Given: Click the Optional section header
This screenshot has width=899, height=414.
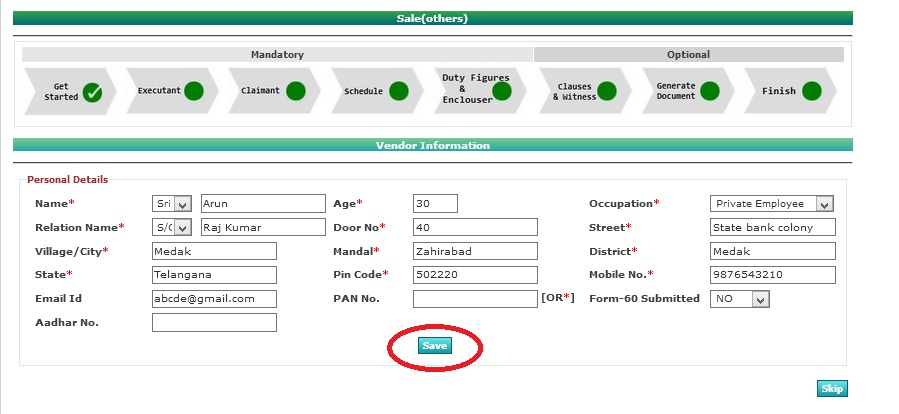Looking at the screenshot, I should 688,55.
